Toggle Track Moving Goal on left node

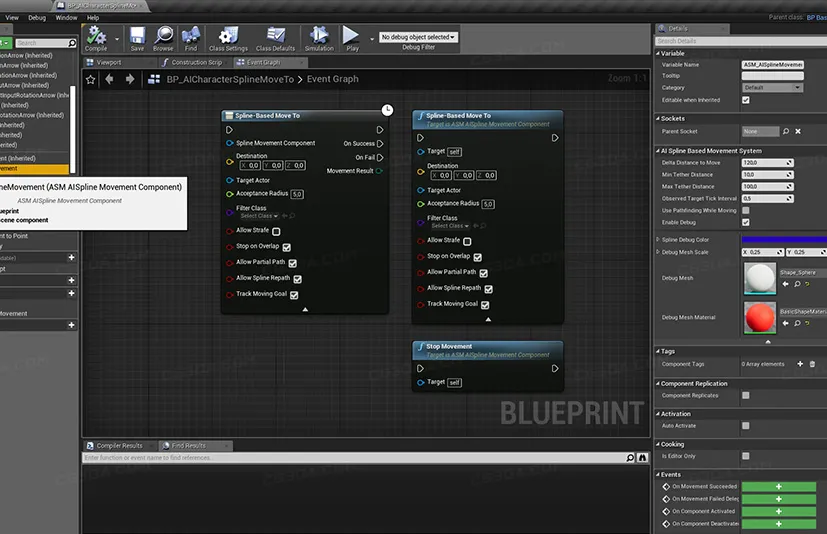(294, 295)
